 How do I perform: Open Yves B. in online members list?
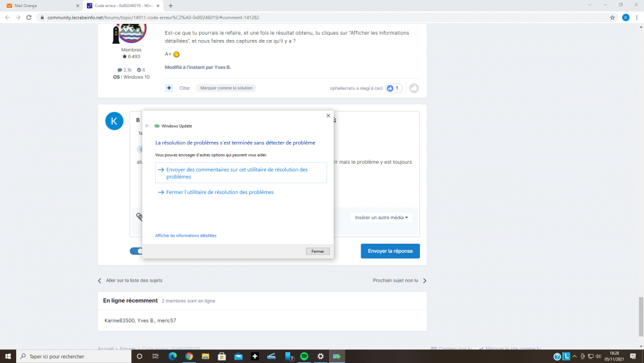146,320
